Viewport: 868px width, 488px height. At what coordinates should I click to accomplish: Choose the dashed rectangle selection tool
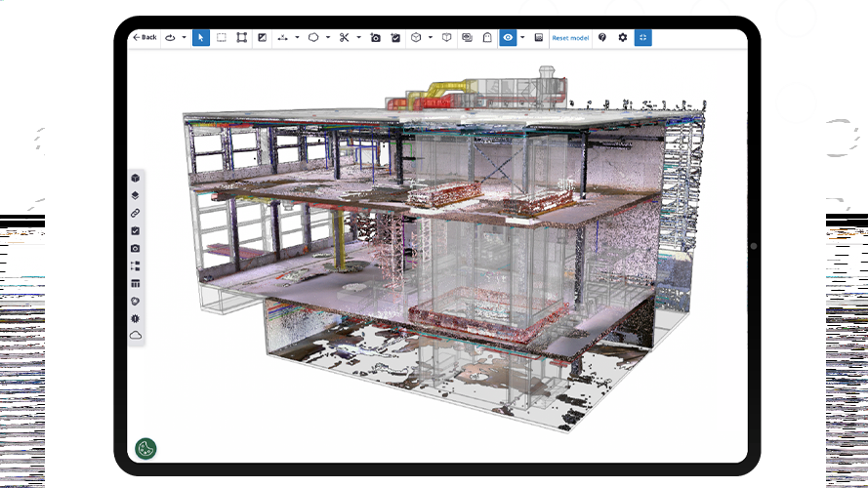[x=222, y=38]
